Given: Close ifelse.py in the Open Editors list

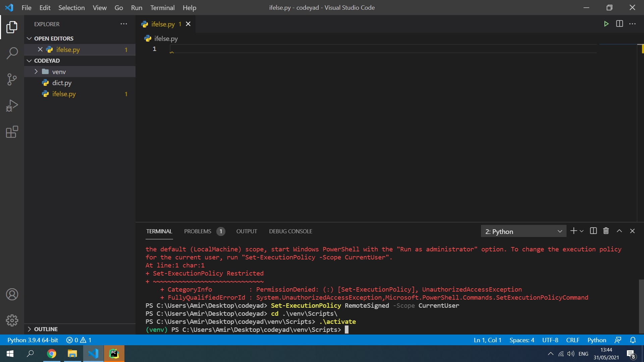Looking at the screenshot, I should pyautogui.click(x=40, y=49).
